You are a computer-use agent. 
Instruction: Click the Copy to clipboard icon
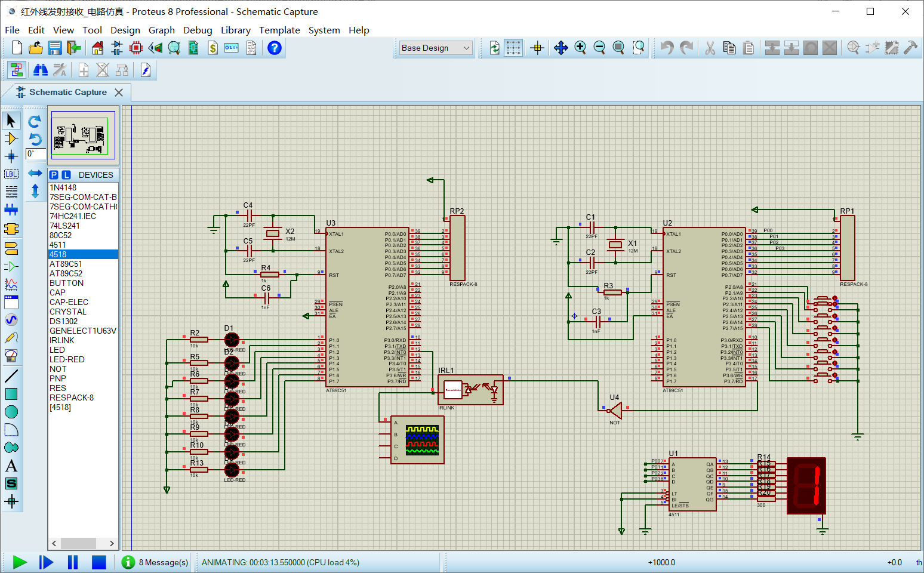[x=729, y=48]
